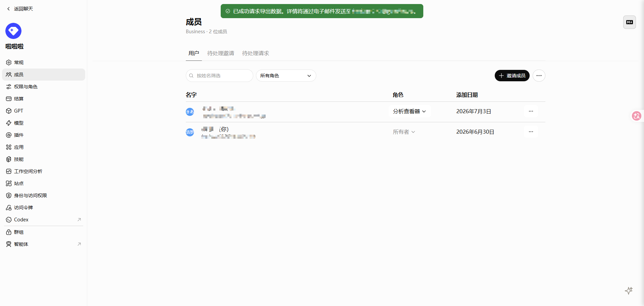Image resolution: width=644 pixels, height=306 pixels.
Task: Switch to the 待处理邀请 tab
Action: coord(221,53)
